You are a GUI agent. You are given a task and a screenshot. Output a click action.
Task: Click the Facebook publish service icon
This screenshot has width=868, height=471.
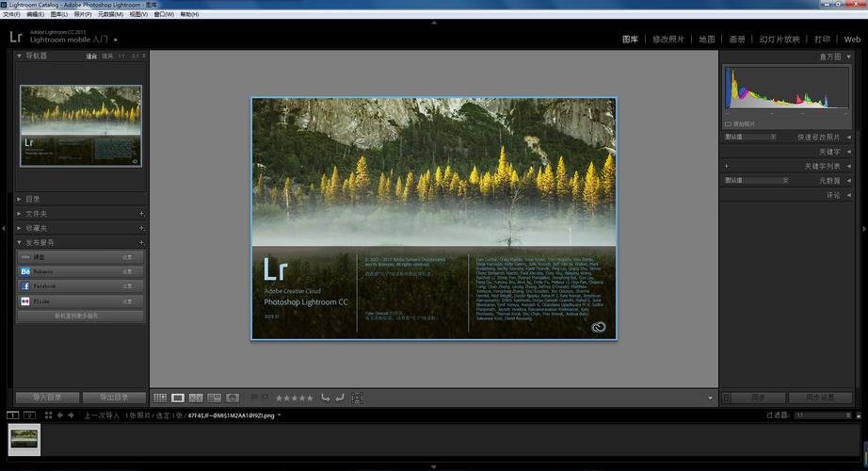[25, 285]
